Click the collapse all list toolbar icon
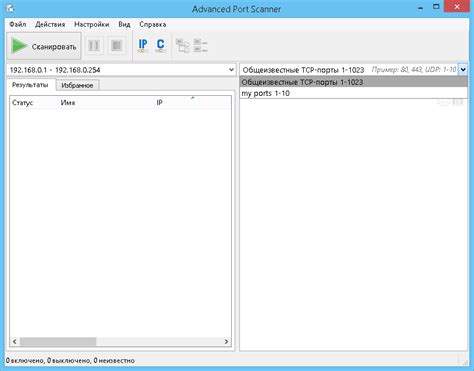Image resolution: width=474 pixels, height=371 pixels. pyautogui.click(x=200, y=46)
